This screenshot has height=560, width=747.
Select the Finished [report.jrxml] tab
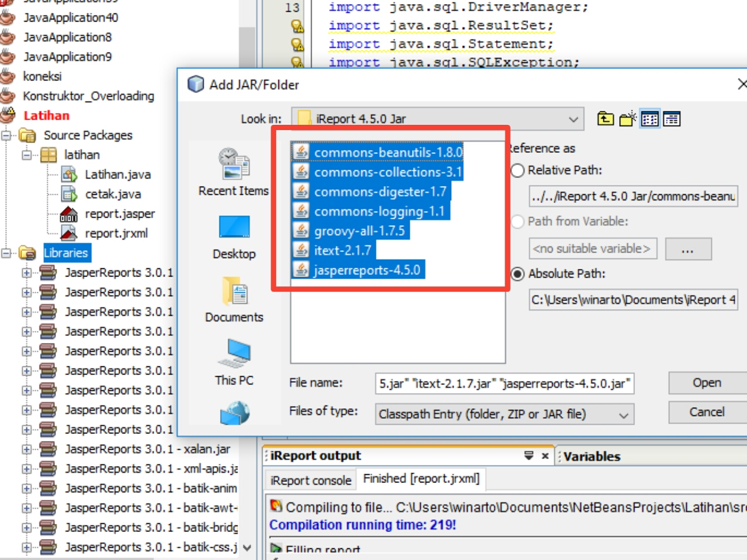point(421,478)
